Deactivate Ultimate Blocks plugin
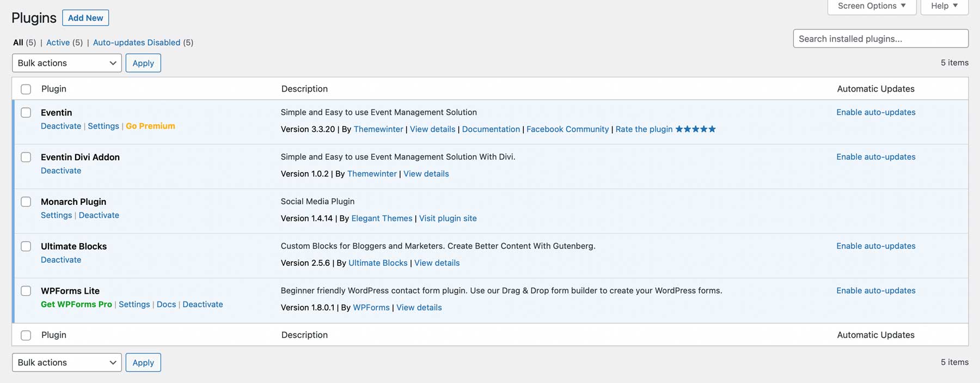This screenshot has height=383, width=980. pos(61,260)
